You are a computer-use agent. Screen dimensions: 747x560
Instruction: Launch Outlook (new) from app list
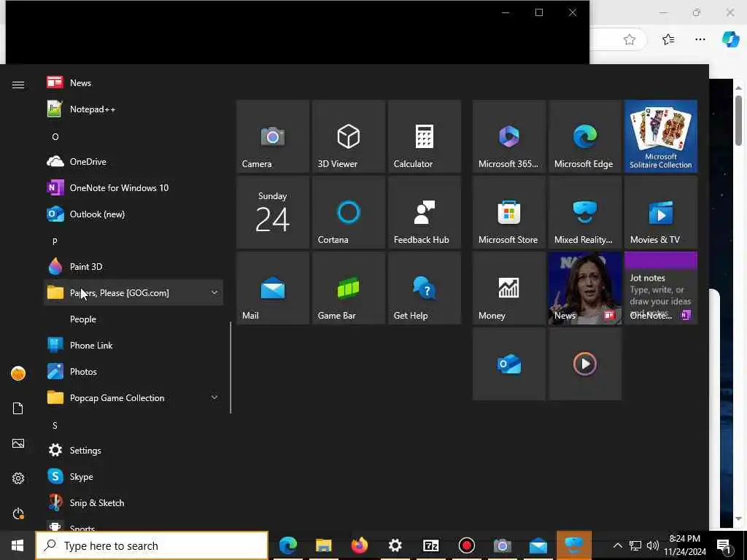133,214
